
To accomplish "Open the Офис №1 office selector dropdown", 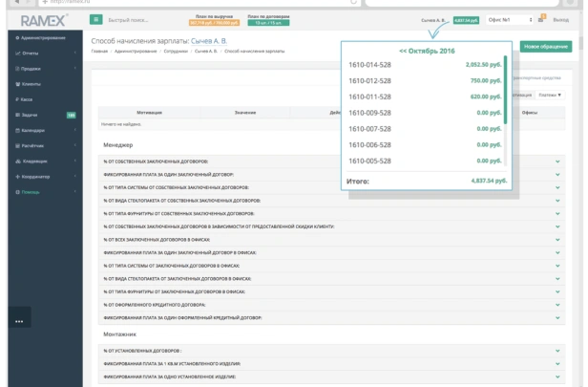I will point(510,19).
